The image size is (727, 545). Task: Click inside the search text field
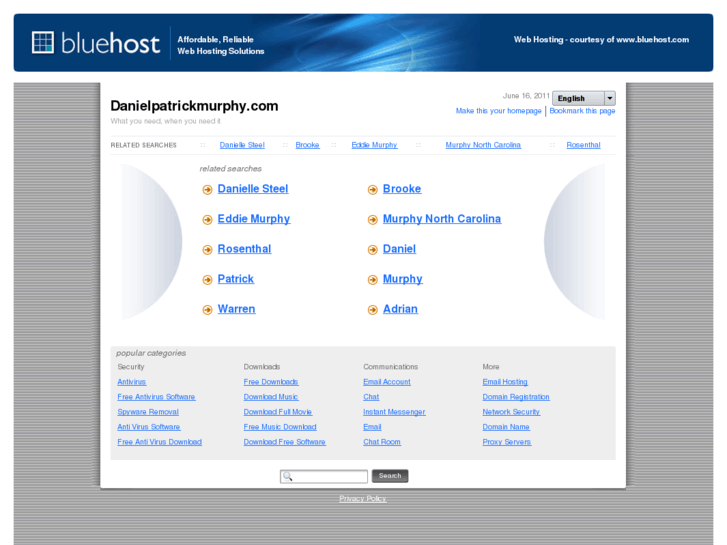point(324,476)
